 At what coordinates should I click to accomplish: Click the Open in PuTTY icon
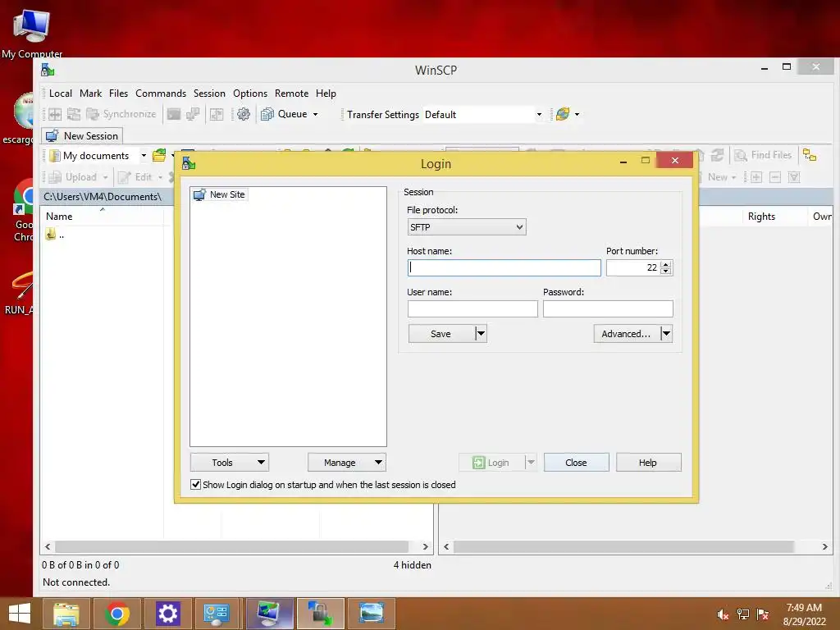click(192, 114)
